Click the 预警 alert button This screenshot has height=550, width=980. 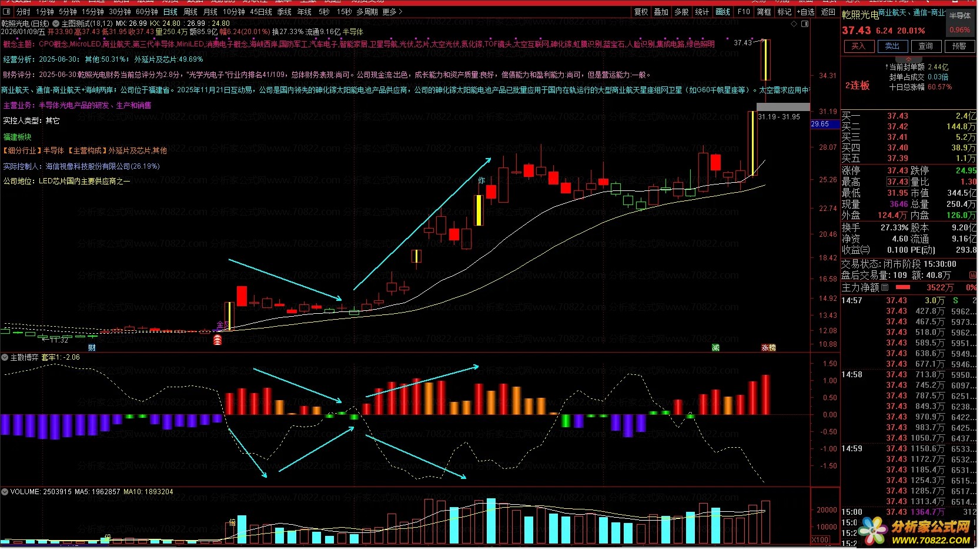coord(959,46)
